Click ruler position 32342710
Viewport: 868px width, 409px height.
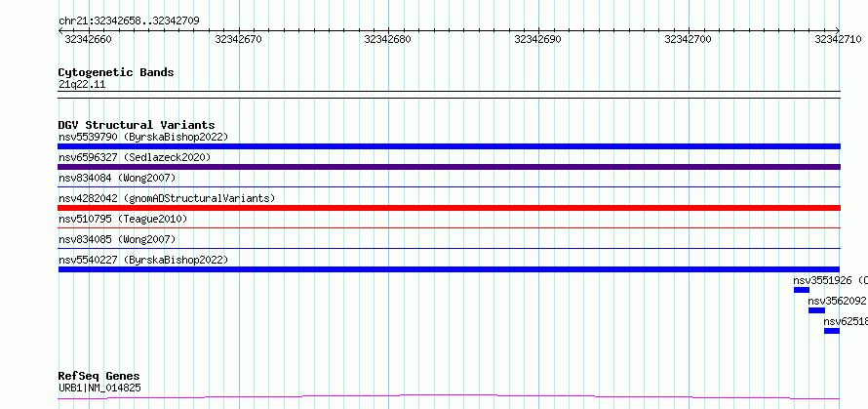838,39
